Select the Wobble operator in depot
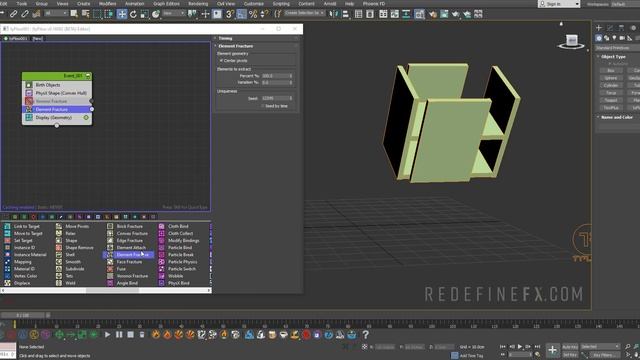Viewport: 640px width, 360px height. (171, 276)
